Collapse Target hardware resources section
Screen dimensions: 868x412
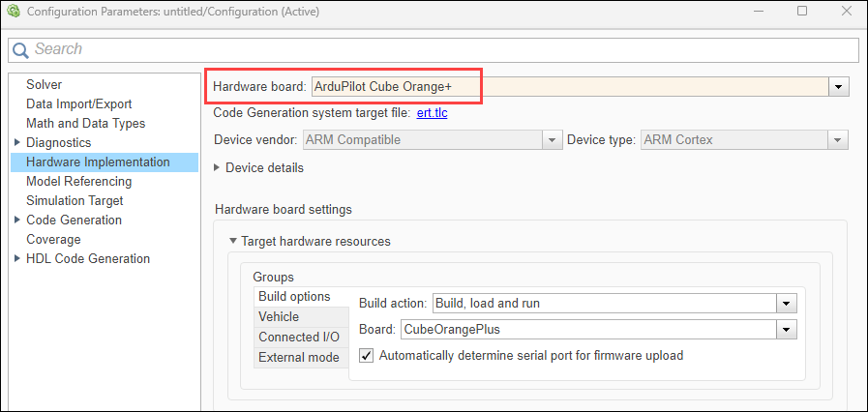(233, 242)
